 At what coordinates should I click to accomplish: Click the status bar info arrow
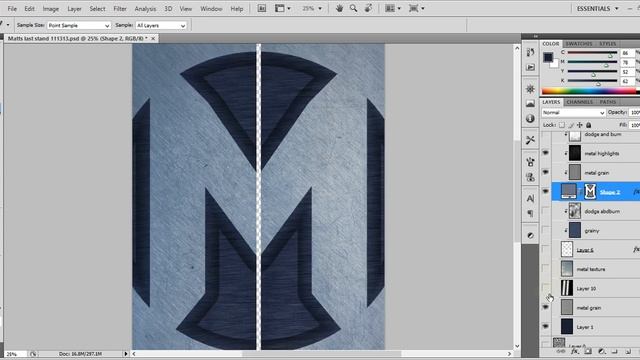pyautogui.click(x=126, y=354)
